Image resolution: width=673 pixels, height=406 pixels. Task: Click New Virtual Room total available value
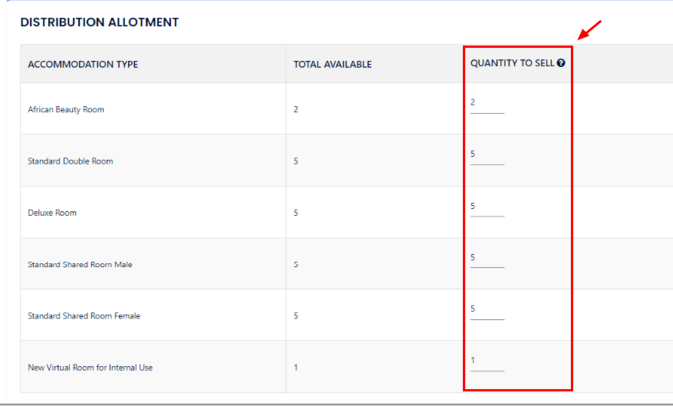296,368
